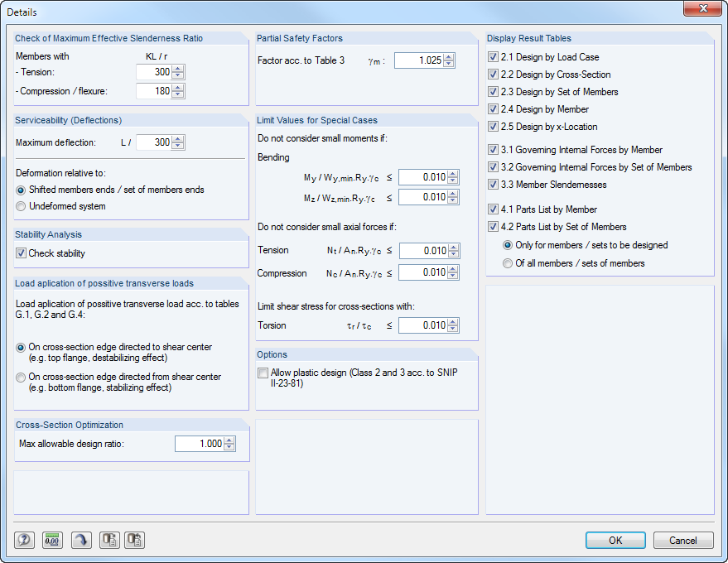Select edge directed from shear center option

20,378
